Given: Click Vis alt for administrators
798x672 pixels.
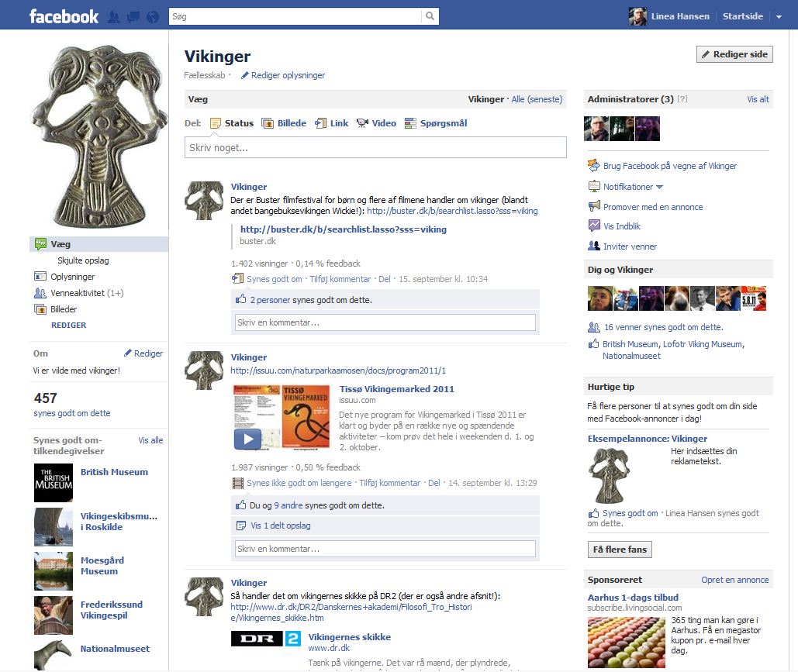Looking at the screenshot, I should [758, 99].
